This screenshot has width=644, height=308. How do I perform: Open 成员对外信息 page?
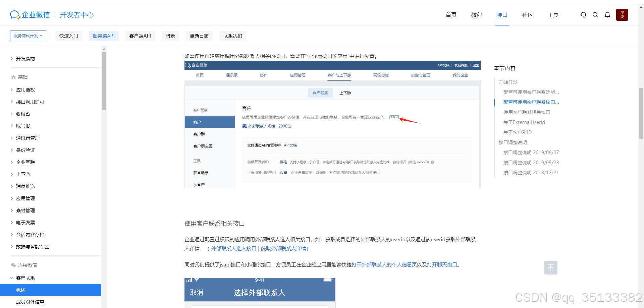click(30, 302)
